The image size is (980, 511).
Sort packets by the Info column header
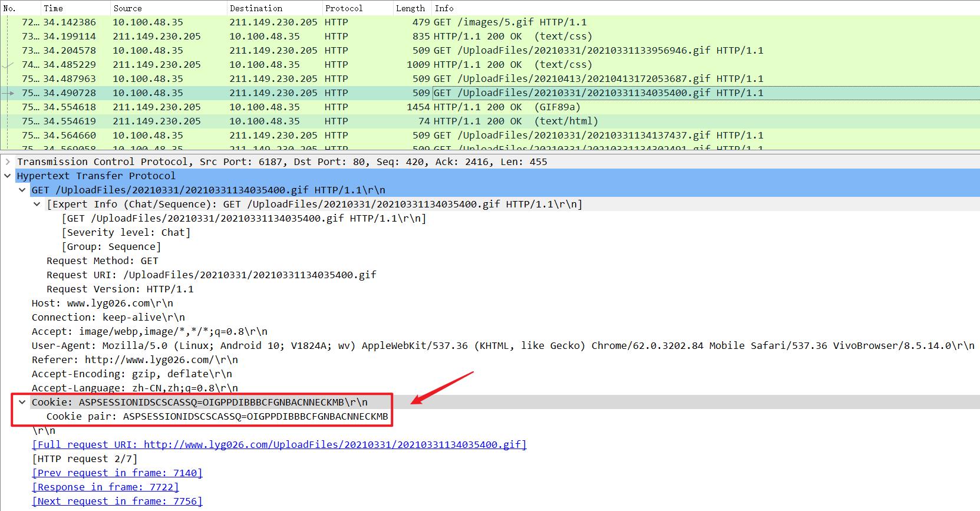pos(705,8)
